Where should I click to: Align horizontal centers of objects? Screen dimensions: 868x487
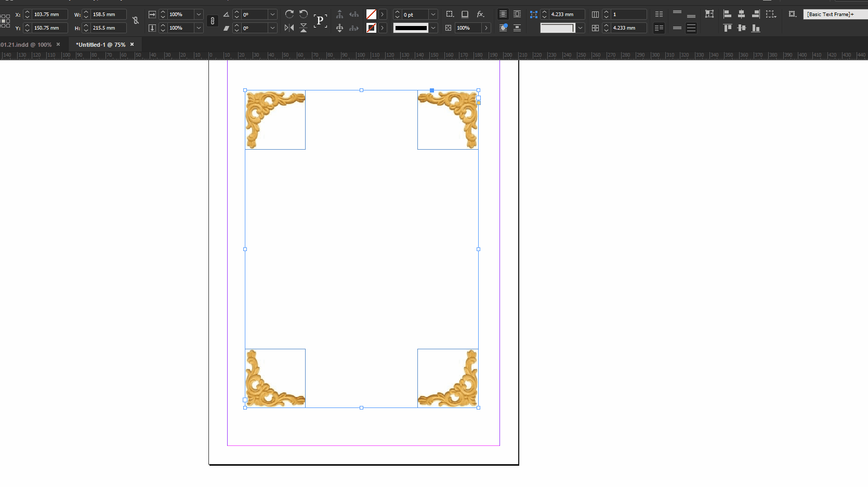click(741, 14)
